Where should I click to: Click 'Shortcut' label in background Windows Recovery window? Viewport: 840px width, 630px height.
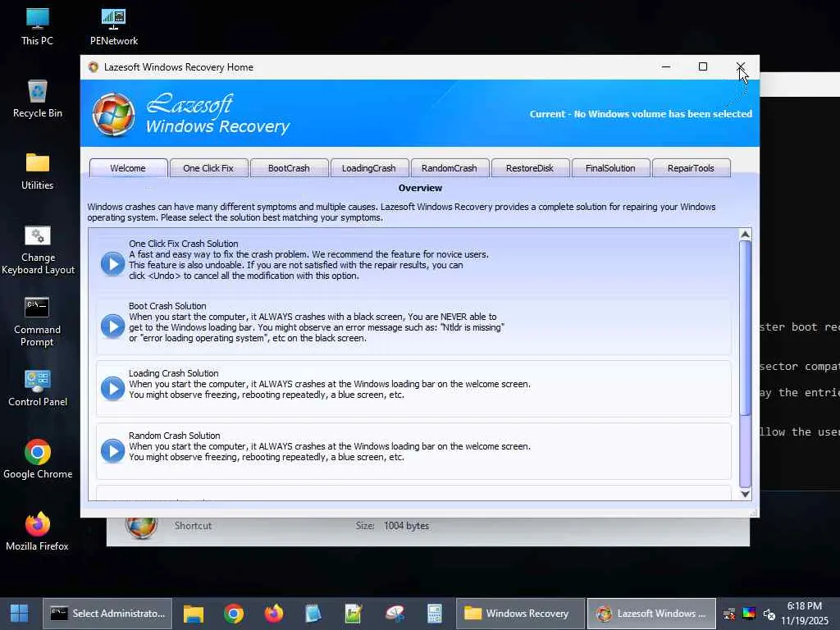193,526
